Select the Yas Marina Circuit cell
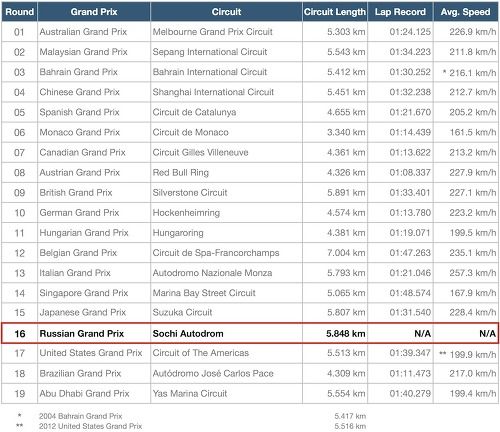 tap(226, 393)
